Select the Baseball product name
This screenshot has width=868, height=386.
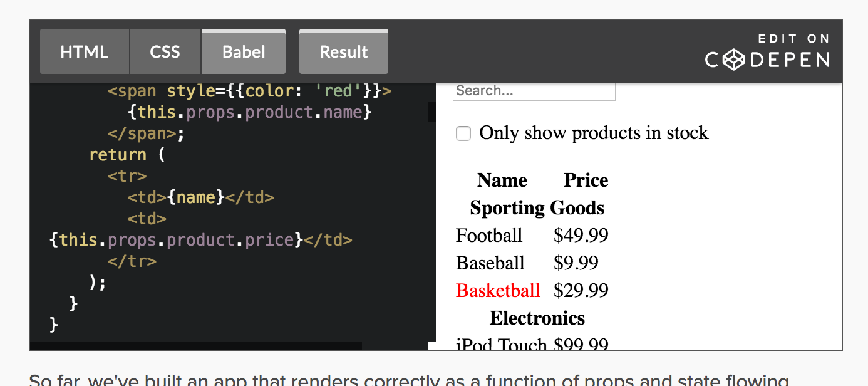[490, 263]
